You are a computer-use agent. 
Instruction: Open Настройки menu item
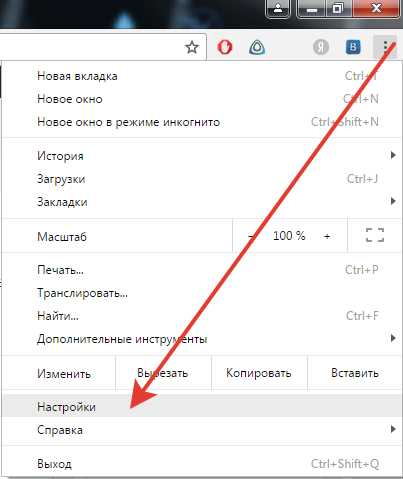(x=201, y=406)
